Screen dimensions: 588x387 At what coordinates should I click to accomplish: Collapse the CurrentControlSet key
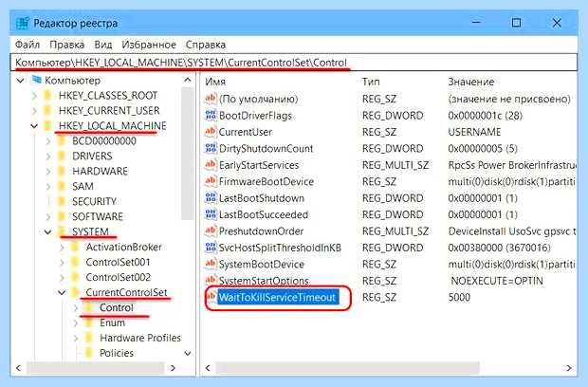pos(62,292)
